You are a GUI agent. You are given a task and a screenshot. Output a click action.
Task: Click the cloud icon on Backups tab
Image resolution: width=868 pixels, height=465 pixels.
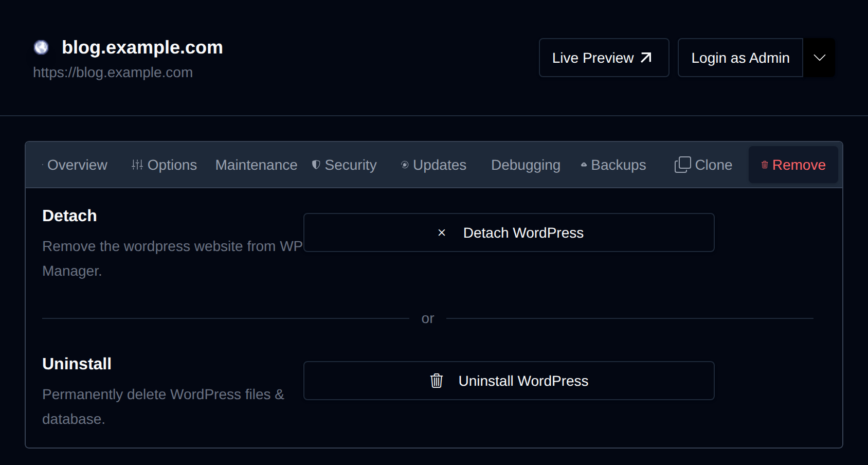pos(584,165)
